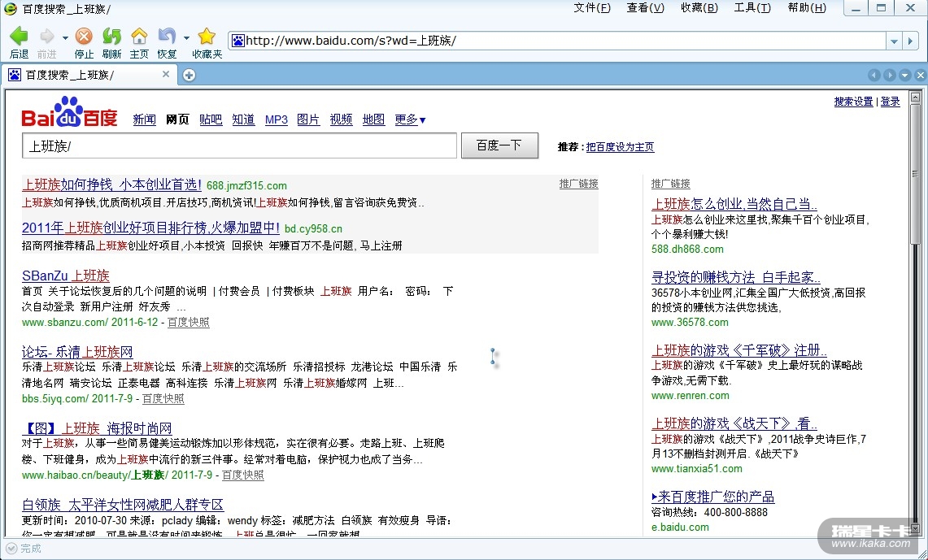Click the green Back (后退) arrow

[19, 37]
